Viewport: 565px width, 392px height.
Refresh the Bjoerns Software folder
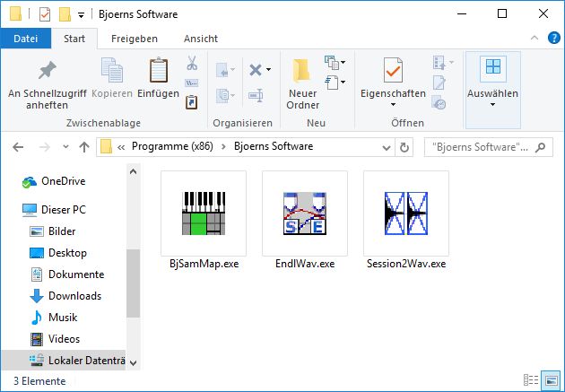[404, 147]
